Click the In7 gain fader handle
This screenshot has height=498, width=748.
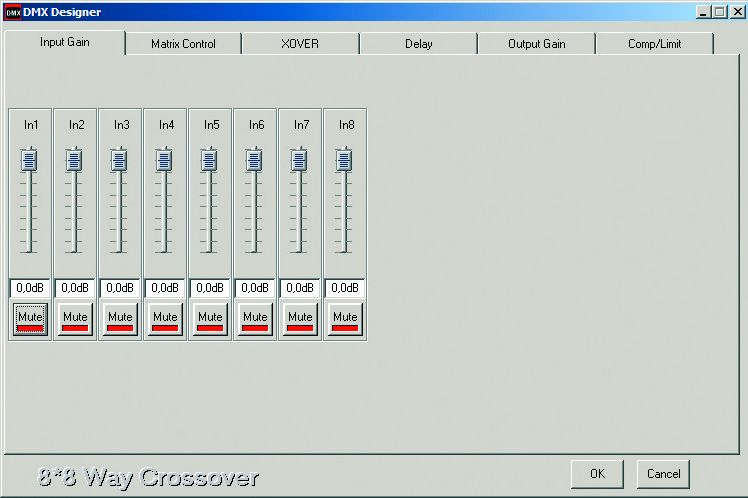pyautogui.click(x=299, y=160)
